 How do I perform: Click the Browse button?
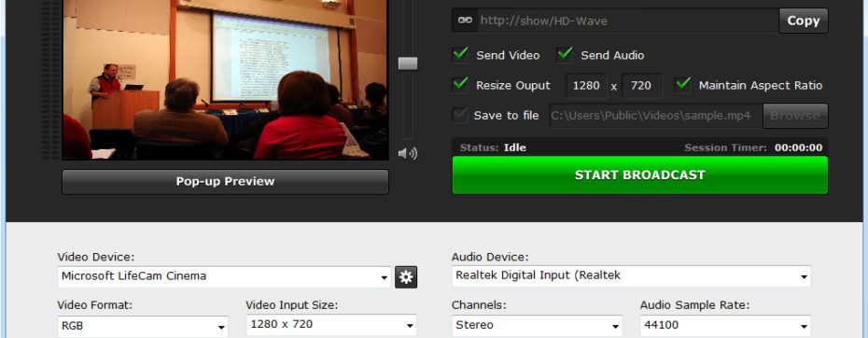pyautogui.click(x=795, y=116)
